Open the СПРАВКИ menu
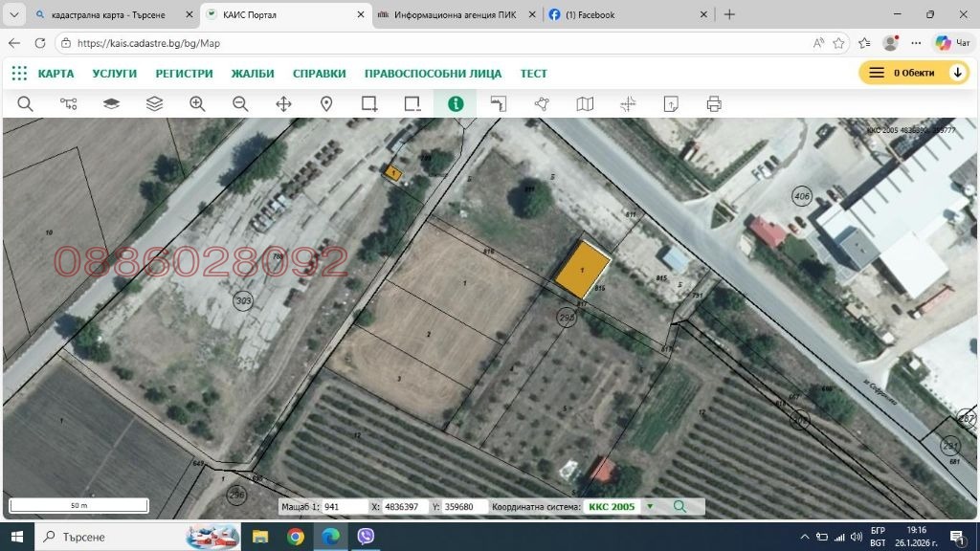 pyautogui.click(x=319, y=73)
